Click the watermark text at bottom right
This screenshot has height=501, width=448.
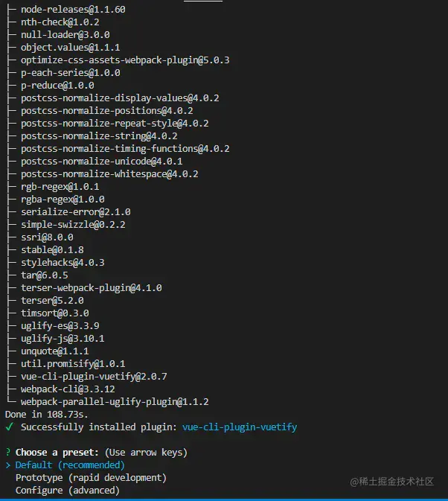(391, 482)
